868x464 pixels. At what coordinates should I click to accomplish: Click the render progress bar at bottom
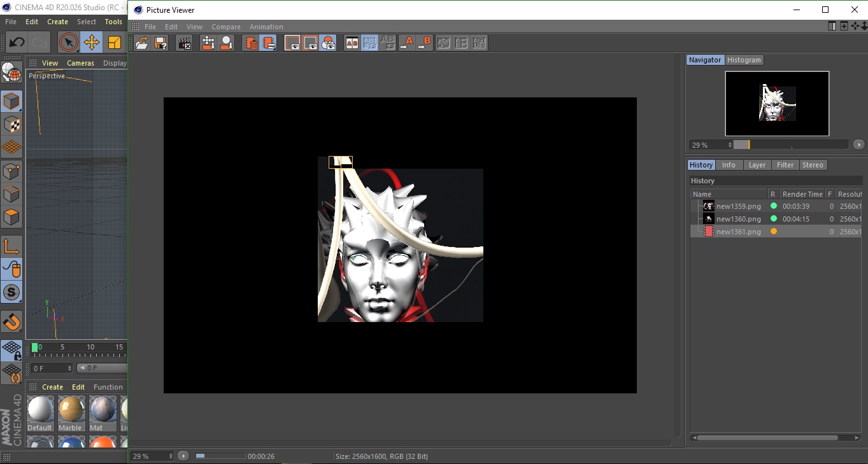pyautogui.click(x=220, y=456)
